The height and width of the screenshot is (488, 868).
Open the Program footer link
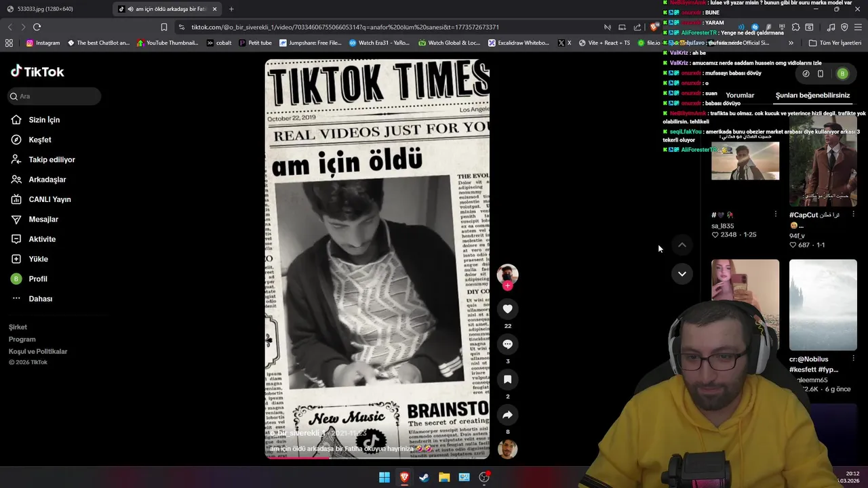pyautogui.click(x=22, y=340)
